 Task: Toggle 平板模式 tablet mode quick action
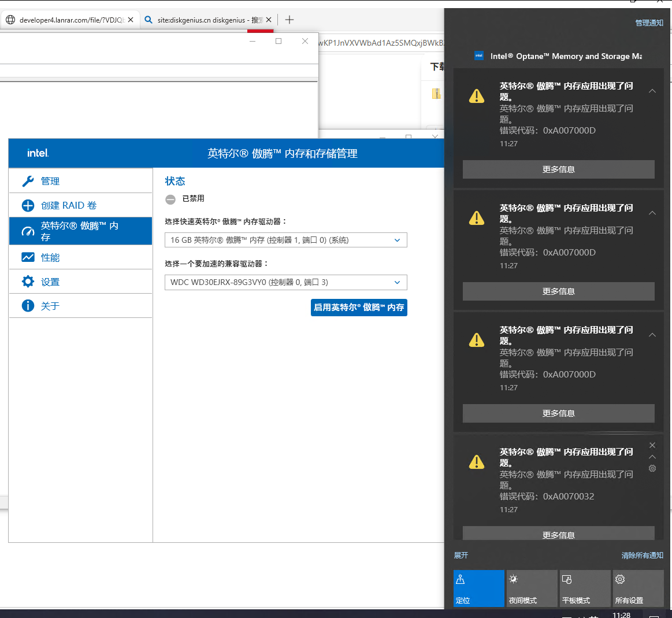click(585, 589)
